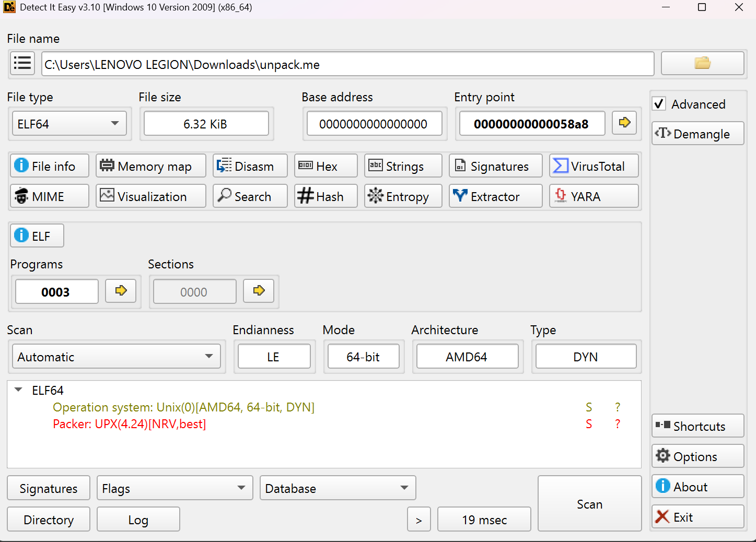Open the Flags dropdown

tap(175, 488)
